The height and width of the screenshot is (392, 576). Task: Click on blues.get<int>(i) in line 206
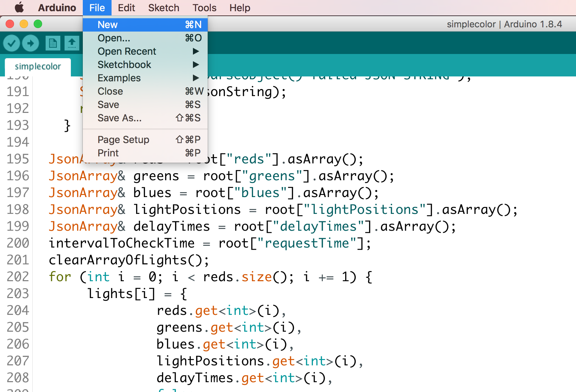pos(222,344)
